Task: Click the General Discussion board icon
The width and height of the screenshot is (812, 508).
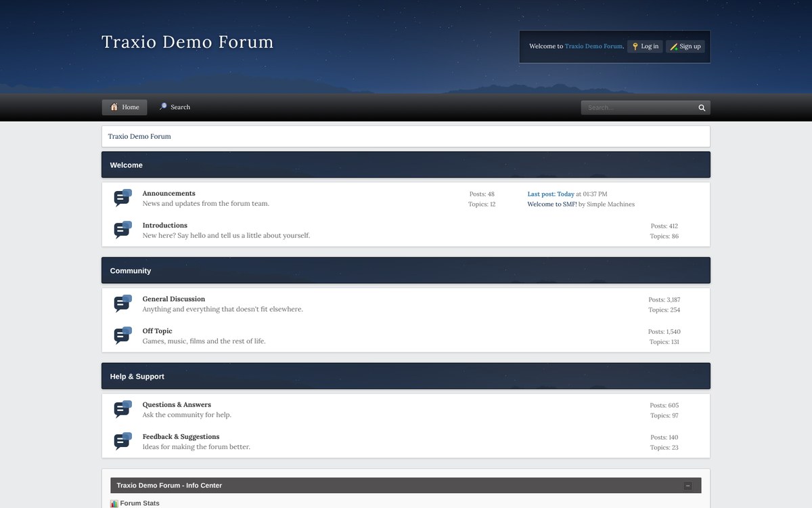Action: pyautogui.click(x=122, y=303)
